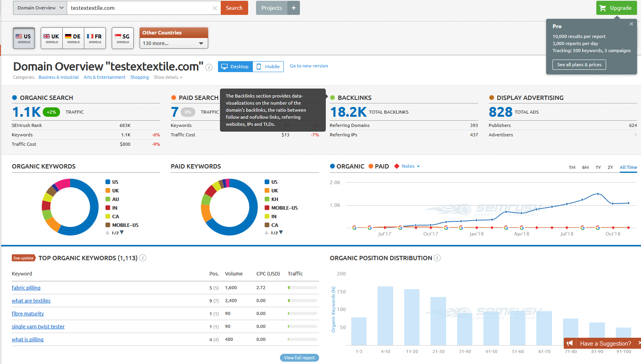Click info icon beside Top Organic Keywords
The width and height of the screenshot is (641, 364).
pos(143,258)
